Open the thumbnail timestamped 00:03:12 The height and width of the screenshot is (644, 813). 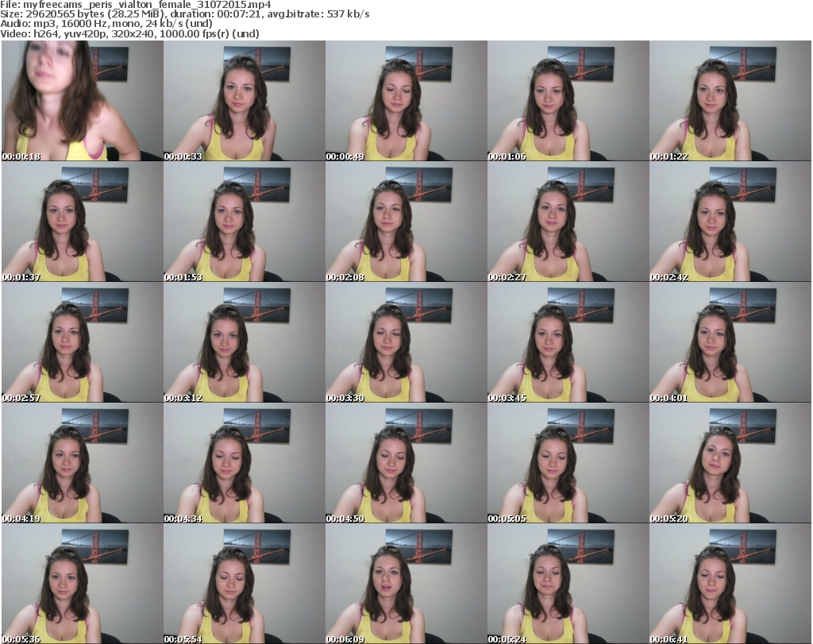[245, 342]
